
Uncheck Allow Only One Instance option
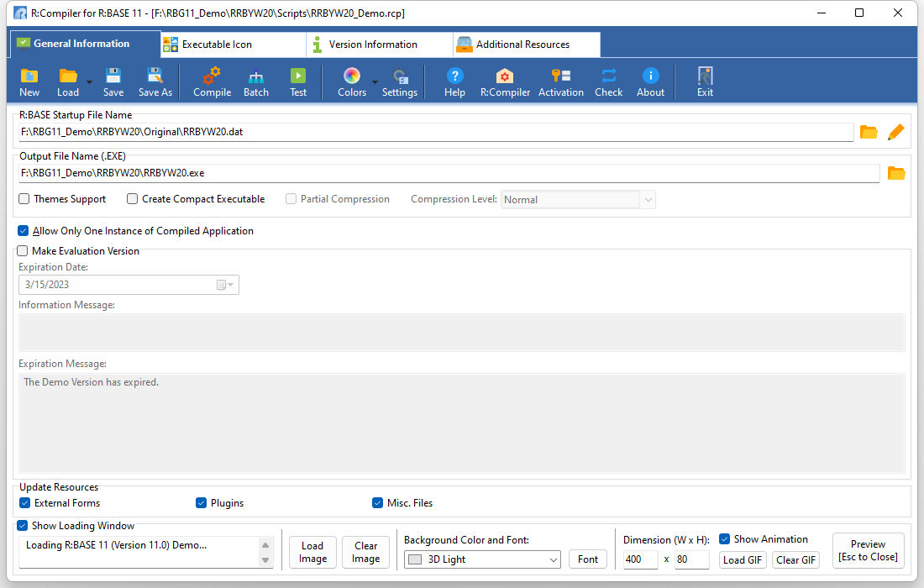point(23,231)
